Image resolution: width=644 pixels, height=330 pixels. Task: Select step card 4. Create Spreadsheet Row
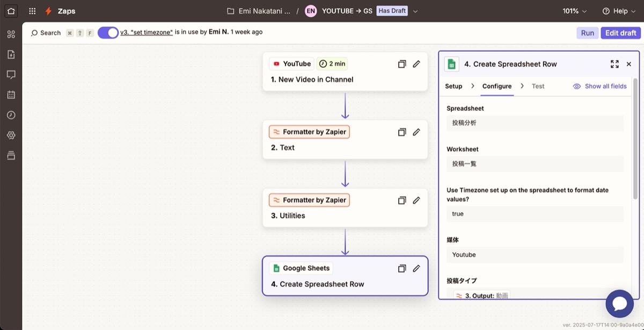pos(345,276)
